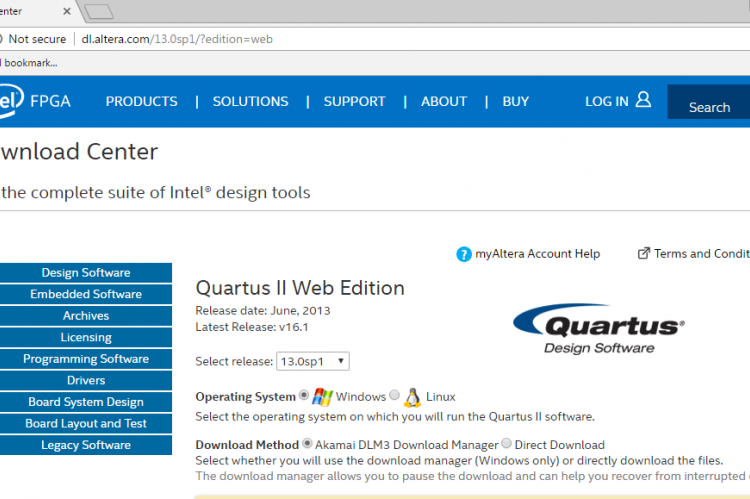Choose Akamai DLM3 Download Manager radio button
The width and height of the screenshot is (750, 499).
tap(307, 444)
